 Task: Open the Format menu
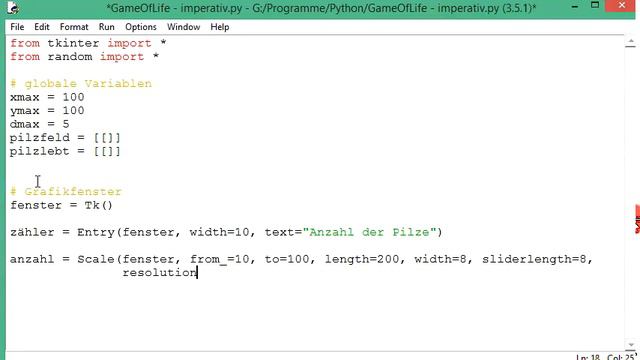click(74, 27)
